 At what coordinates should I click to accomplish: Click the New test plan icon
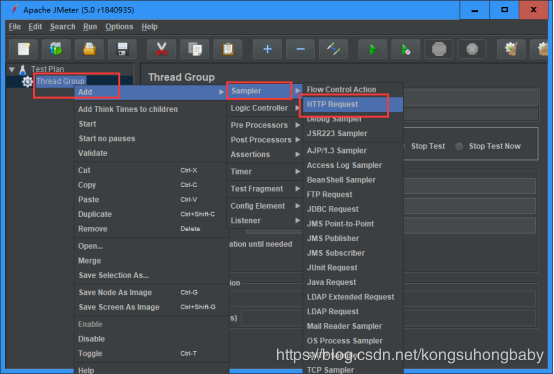tap(23, 49)
